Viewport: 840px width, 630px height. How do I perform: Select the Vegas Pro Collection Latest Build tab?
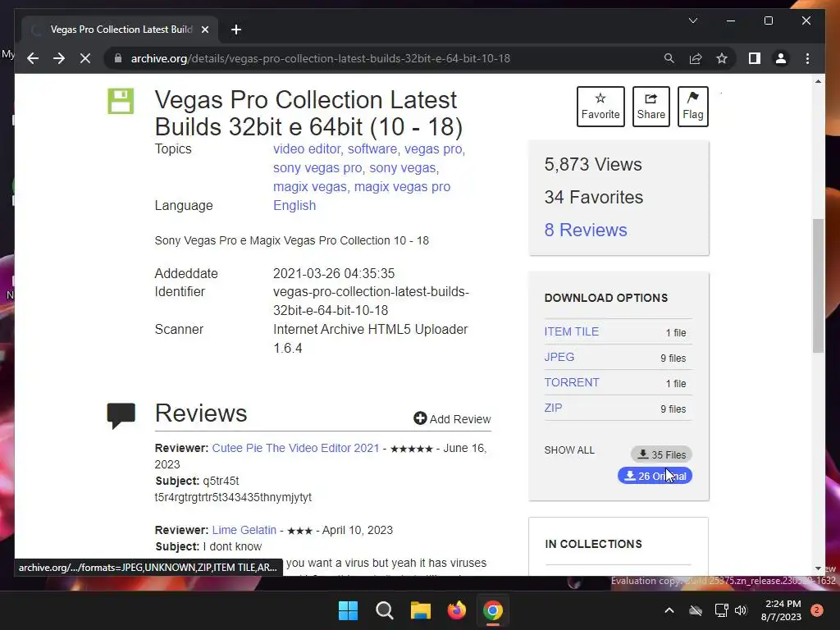(x=120, y=30)
